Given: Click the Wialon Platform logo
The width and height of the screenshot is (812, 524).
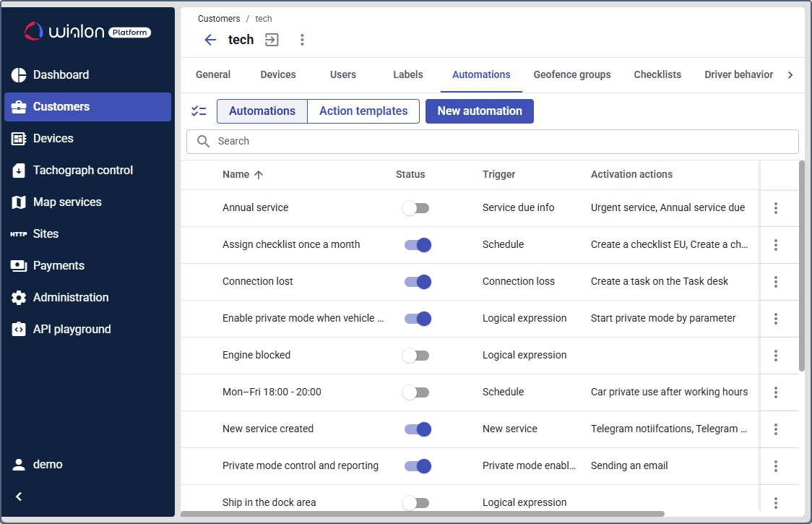Looking at the screenshot, I should pos(87,32).
